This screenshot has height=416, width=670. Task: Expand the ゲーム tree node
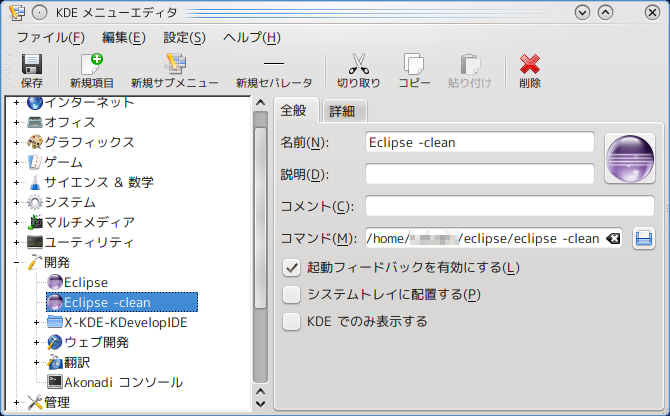click(x=16, y=162)
